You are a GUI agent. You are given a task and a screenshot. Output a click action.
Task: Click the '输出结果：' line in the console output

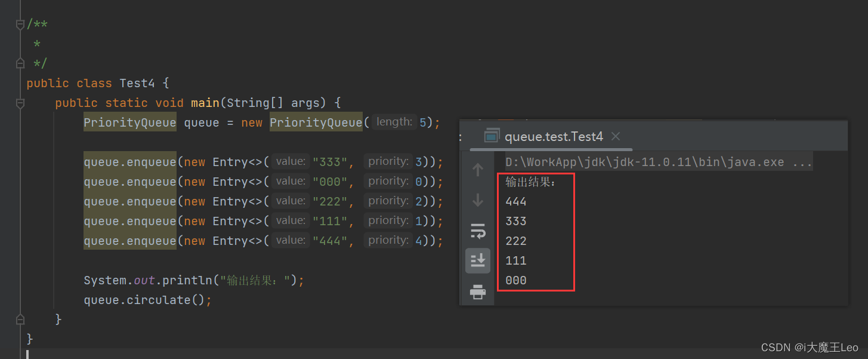point(530,182)
